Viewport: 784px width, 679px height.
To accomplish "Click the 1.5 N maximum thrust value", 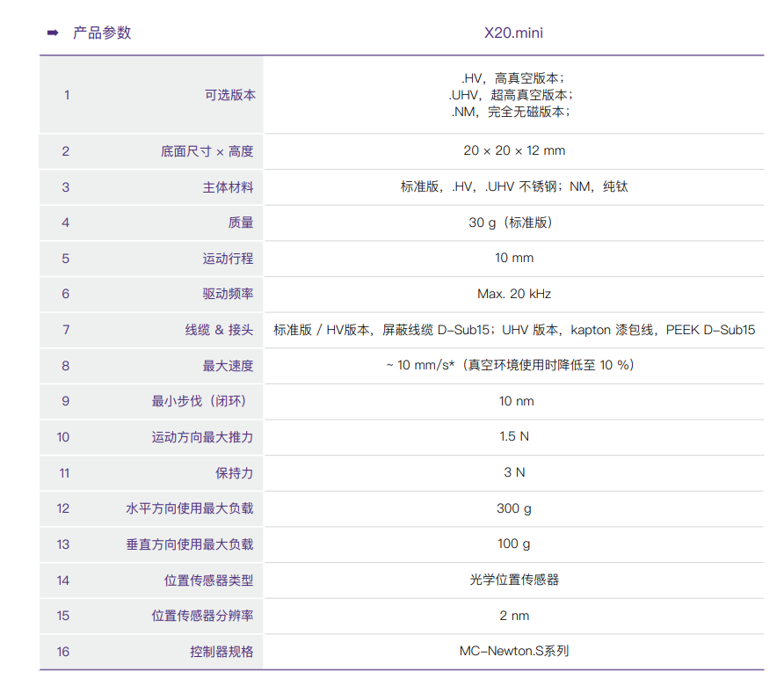I will 514,437.
